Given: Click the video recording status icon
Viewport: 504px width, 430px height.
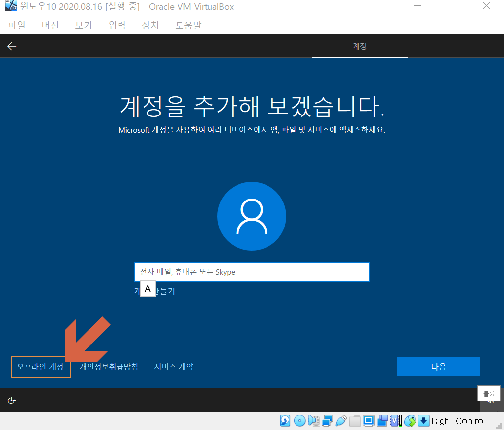Looking at the screenshot, I should 383,420.
